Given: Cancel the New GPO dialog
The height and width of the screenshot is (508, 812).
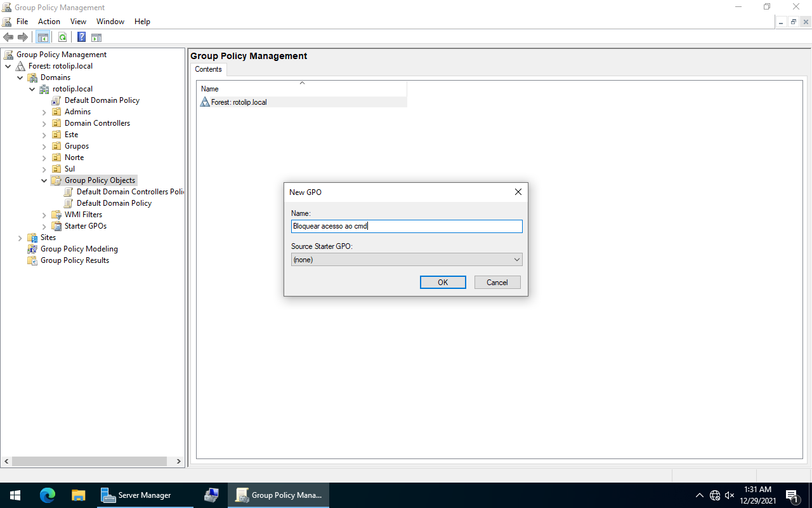Looking at the screenshot, I should [x=497, y=283].
